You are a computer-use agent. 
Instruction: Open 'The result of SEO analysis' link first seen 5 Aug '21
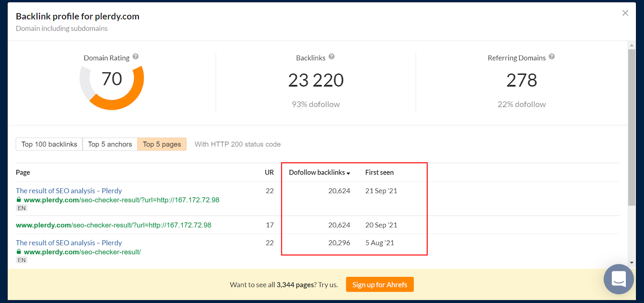pos(69,243)
